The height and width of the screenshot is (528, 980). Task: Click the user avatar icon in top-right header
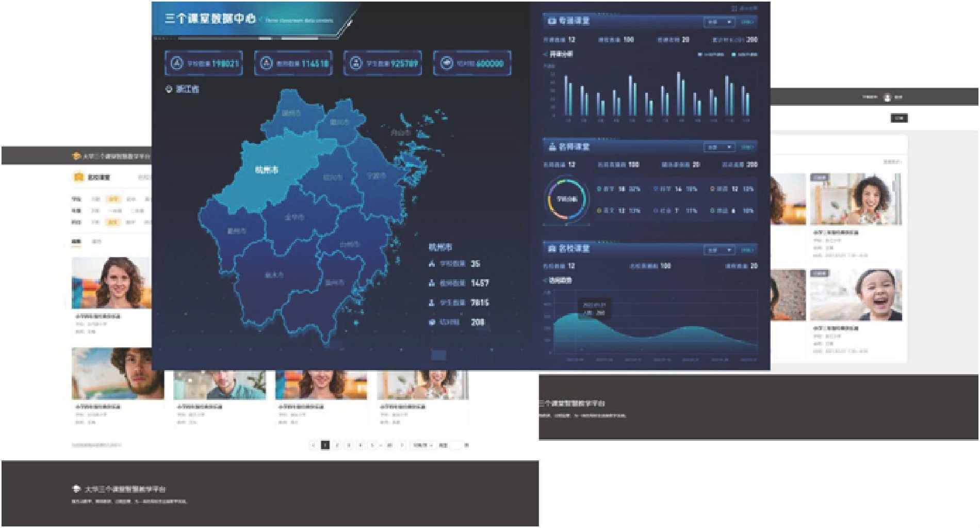click(887, 97)
